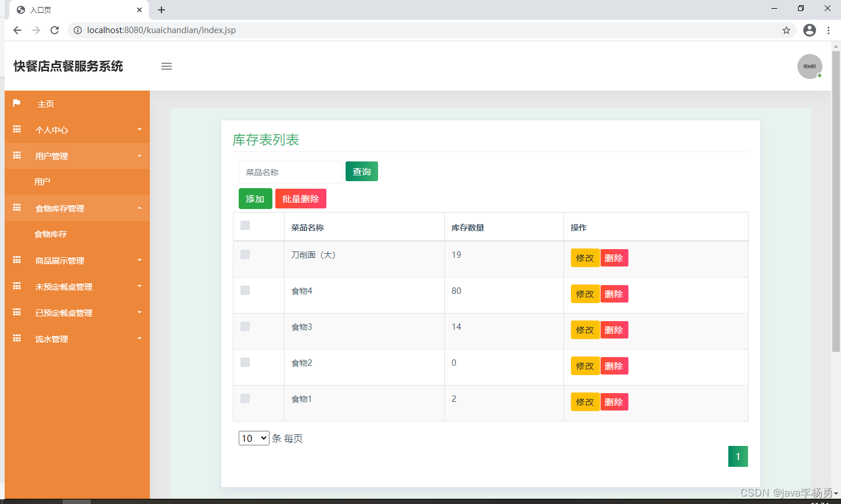View site info icon in address bar
Image resolution: width=841 pixels, height=504 pixels.
(x=78, y=30)
